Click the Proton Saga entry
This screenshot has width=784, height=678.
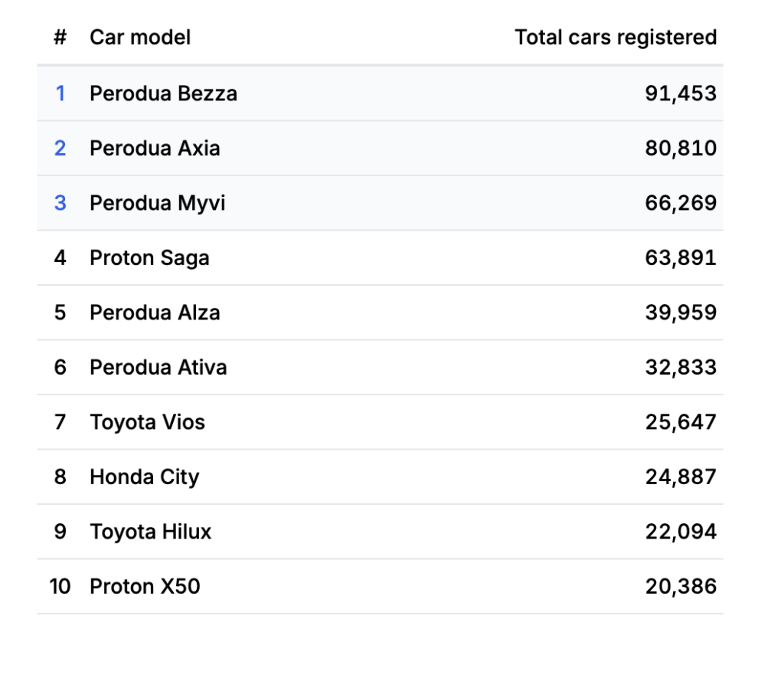(x=149, y=257)
